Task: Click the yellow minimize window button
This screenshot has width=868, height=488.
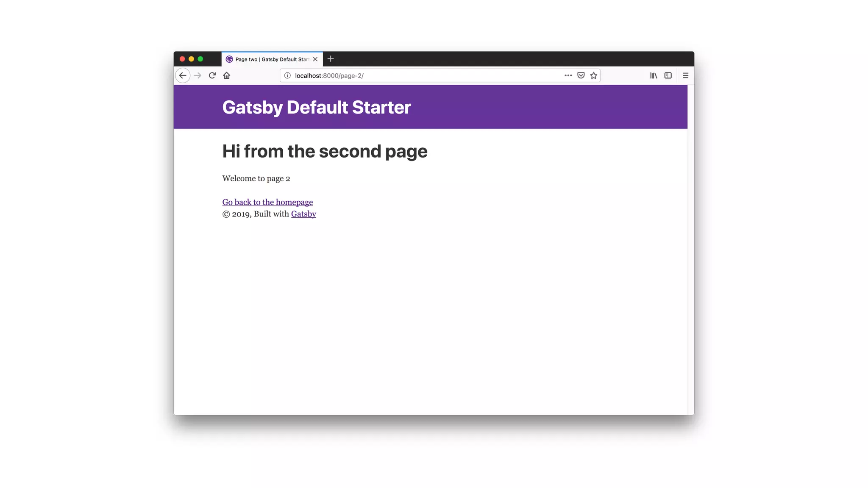Action: tap(191, 59)
